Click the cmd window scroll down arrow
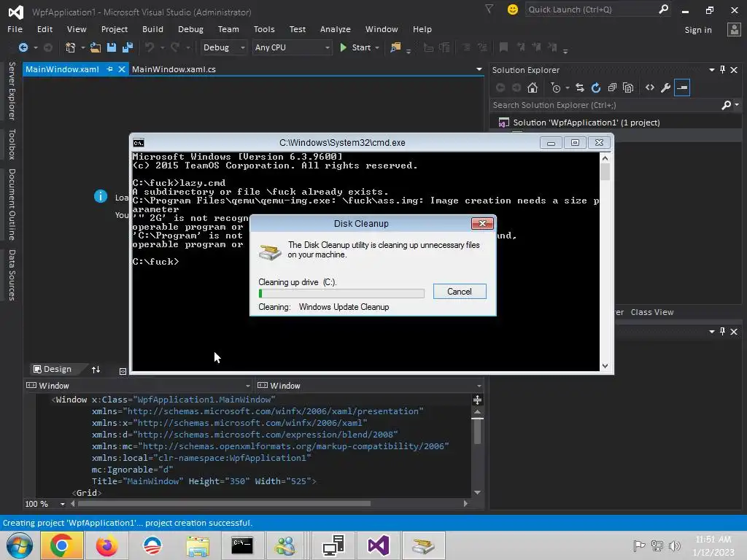The height and width of the screenshot is (560, 747). pyautogui.click(x=605, y=366)
